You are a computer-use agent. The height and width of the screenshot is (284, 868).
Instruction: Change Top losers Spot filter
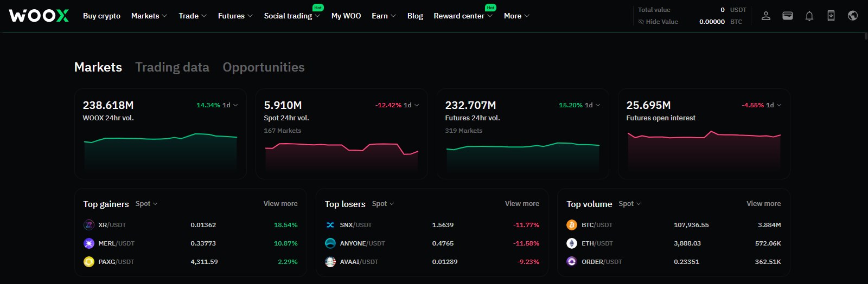click(x=383, y=204)
